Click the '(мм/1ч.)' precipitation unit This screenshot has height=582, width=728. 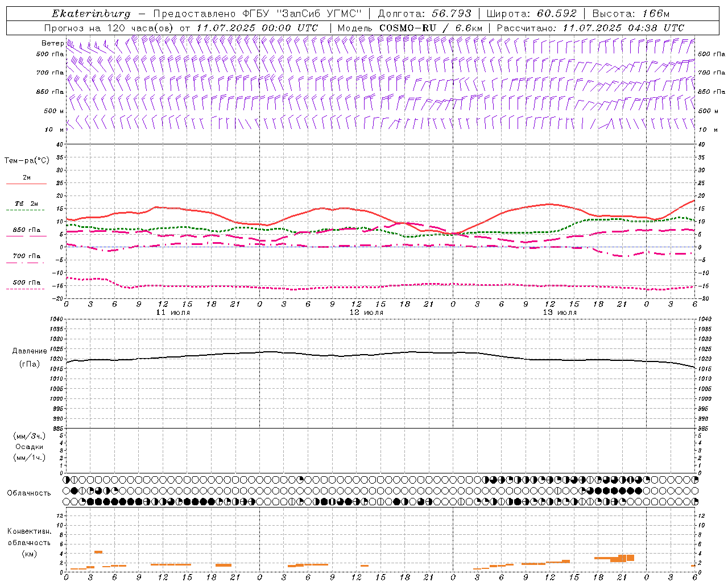[29, 458]
